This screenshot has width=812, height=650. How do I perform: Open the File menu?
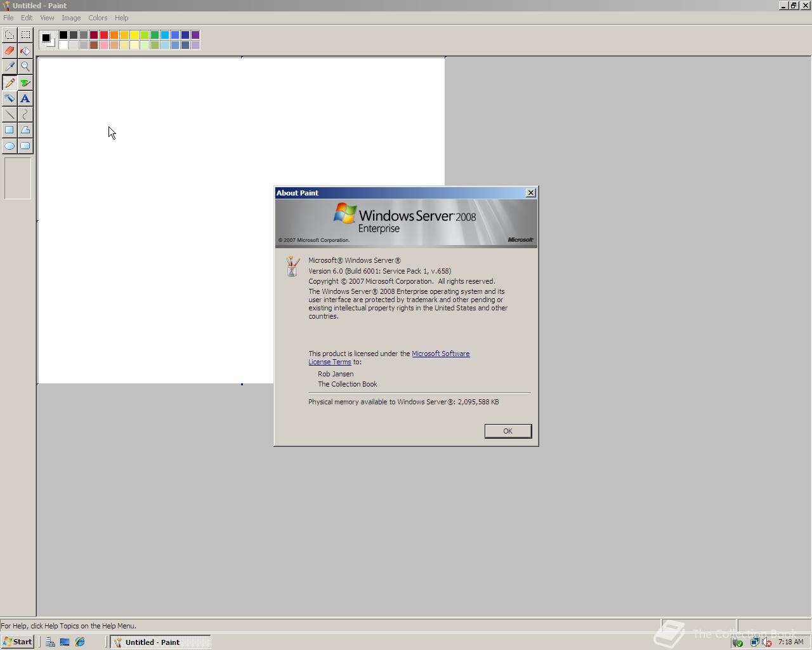point(8,18)
